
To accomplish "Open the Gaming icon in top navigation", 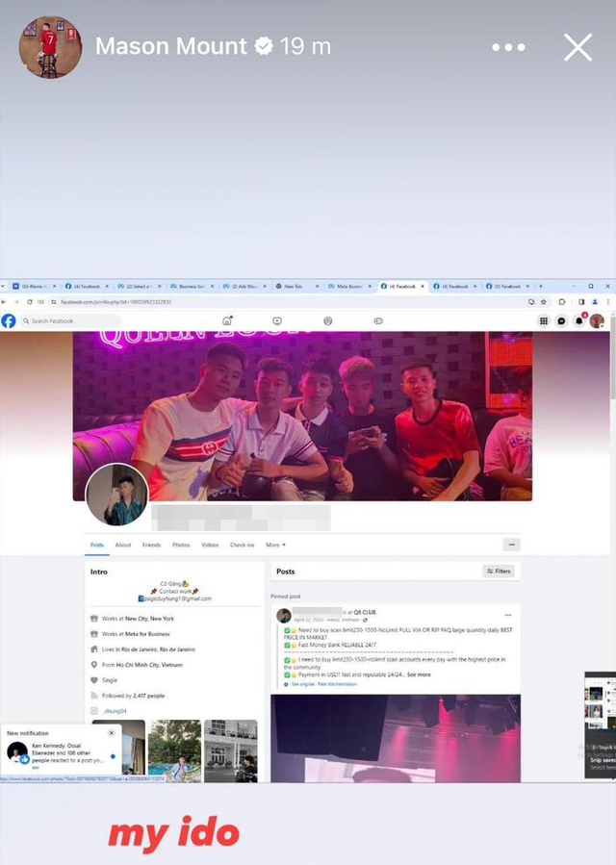I will [x=377, y=320].
